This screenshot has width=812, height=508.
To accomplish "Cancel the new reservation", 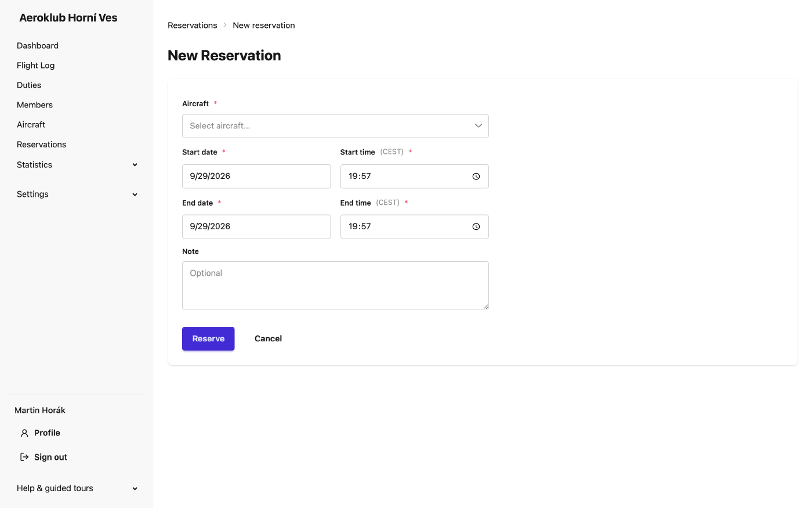I will [x=269, y=339].
